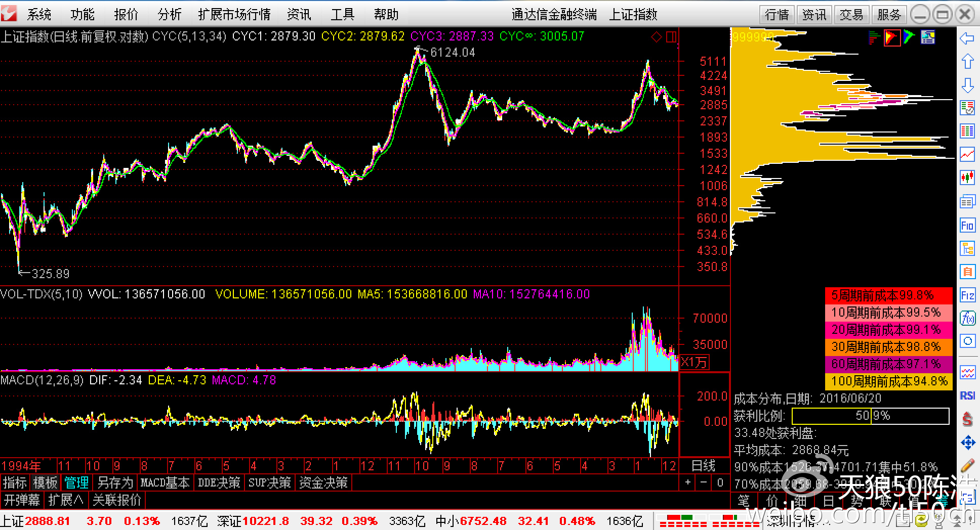
Task: Open the f(x) formula icon
Action: tap(967, 318)
